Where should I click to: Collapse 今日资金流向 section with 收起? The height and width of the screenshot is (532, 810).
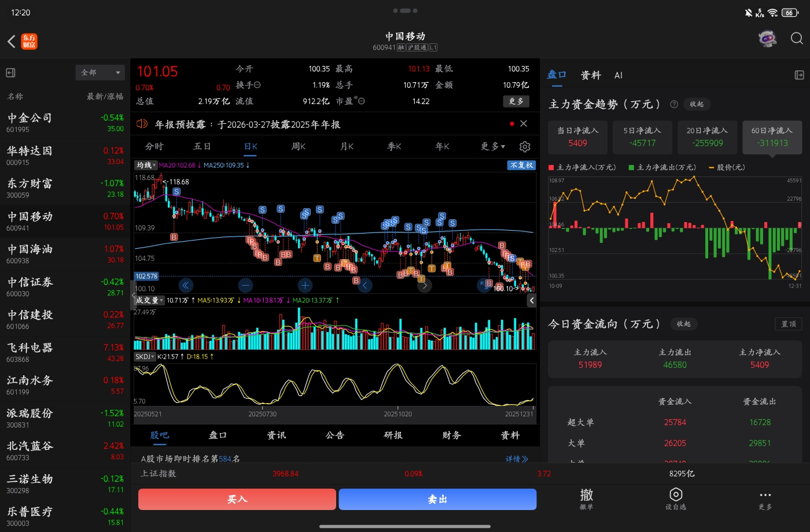pyautogui.click(x=684, y=324)
